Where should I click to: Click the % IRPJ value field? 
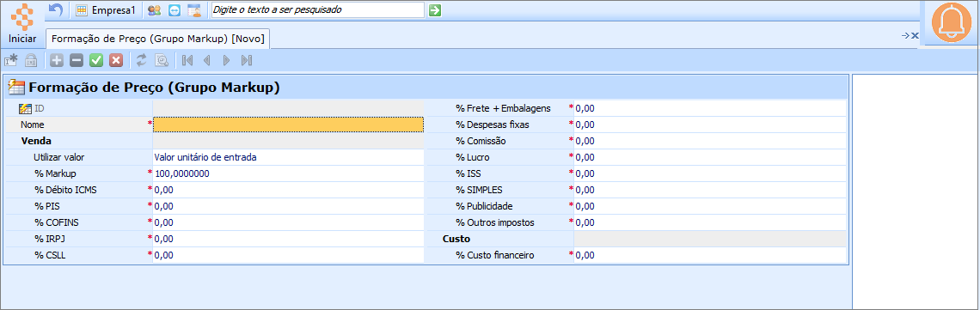click(x=289, y=238)
